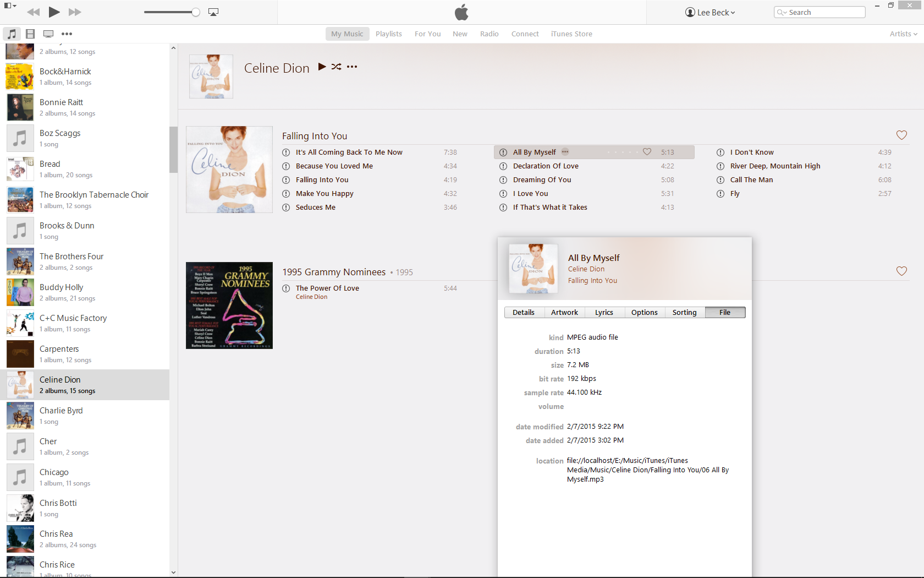924x578 pixels.
Task: Open All By Myself track options ellipsis
Action: [565, 152]
